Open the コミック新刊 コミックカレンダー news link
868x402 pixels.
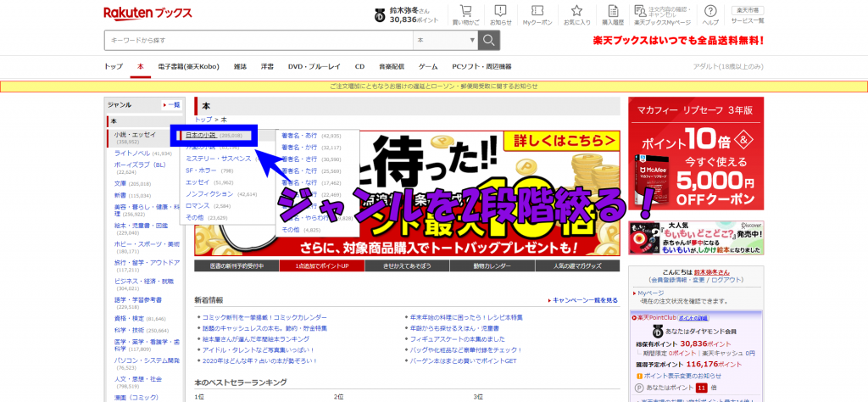[x=264, y=317]
